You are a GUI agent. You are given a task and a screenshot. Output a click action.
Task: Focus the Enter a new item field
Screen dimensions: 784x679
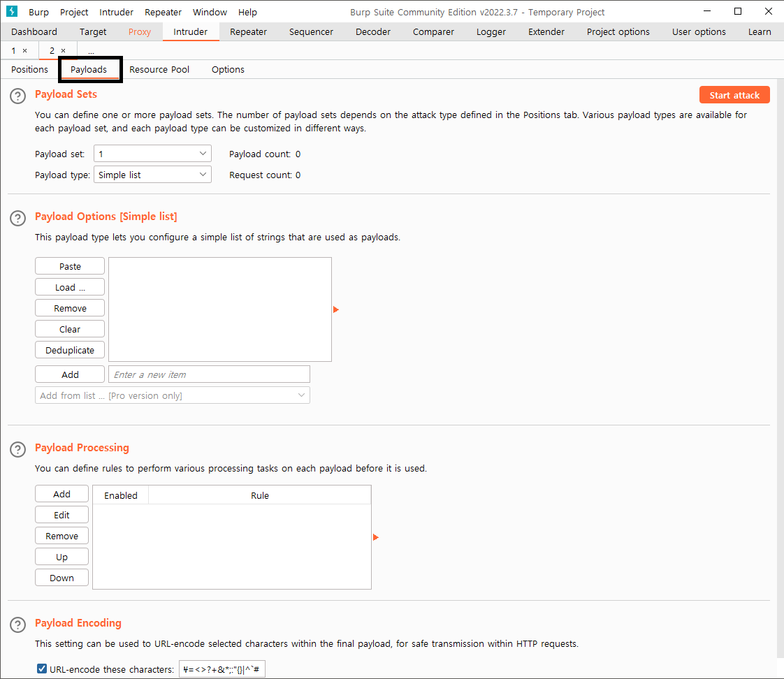pos(210,374)
